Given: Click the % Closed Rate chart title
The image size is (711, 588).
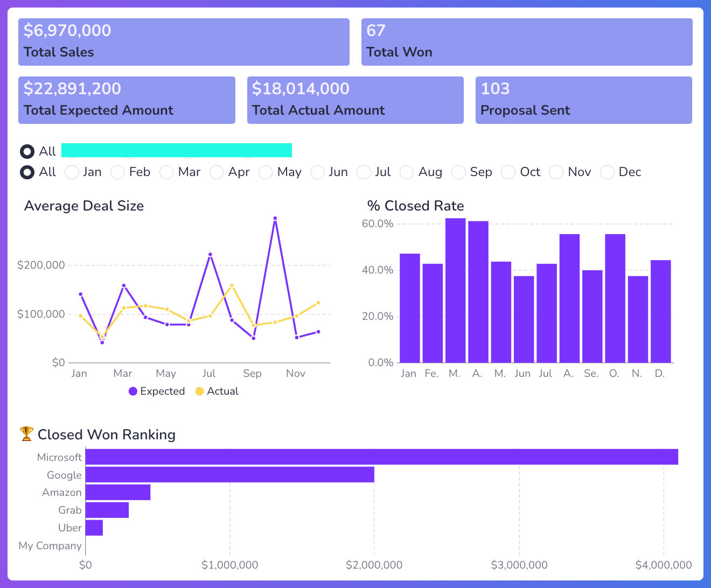Looking at the screenshot, I should [x=415, y=206].
